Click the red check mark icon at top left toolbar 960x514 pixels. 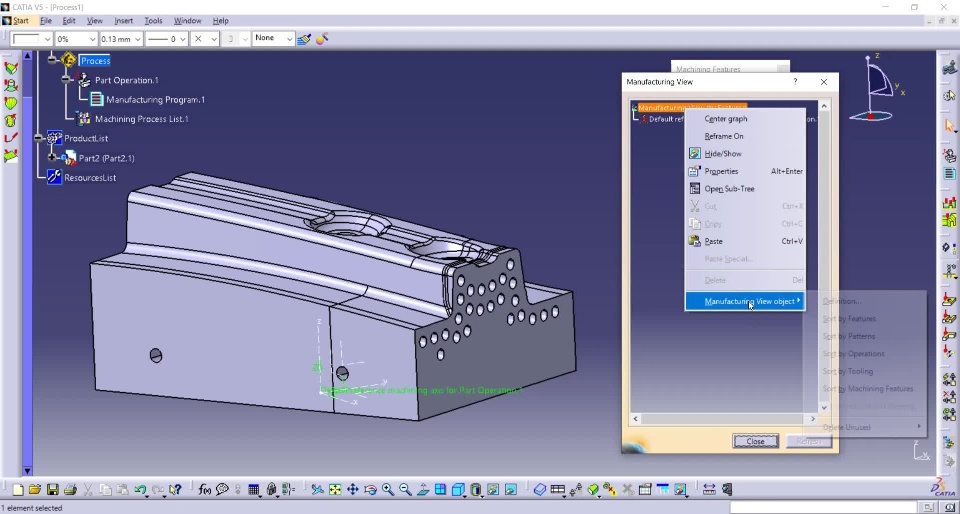click(10, 138)
